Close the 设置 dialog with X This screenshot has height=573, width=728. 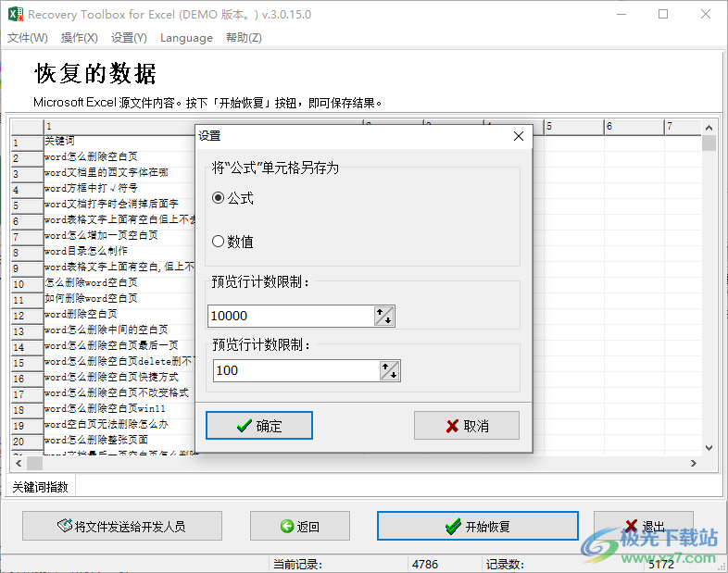pos(519,136)
